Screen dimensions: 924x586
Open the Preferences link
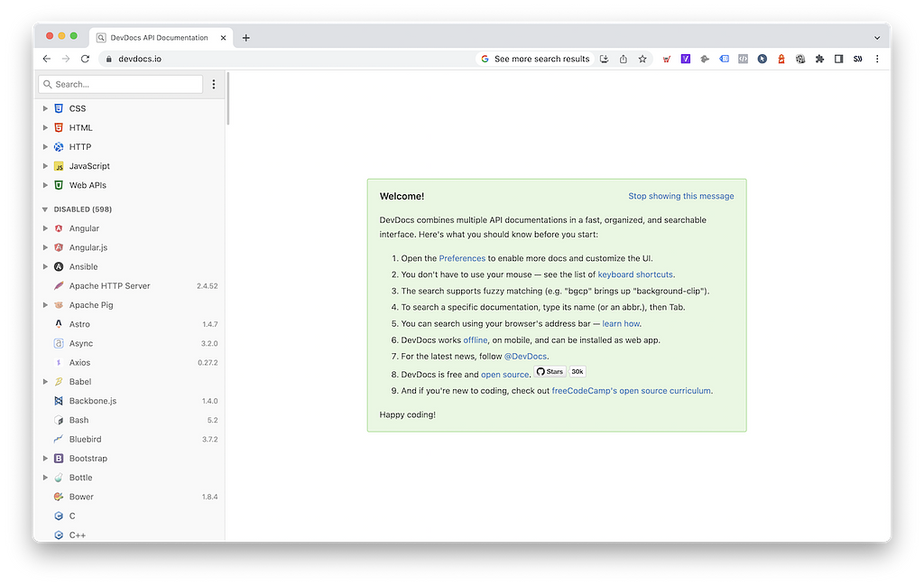[x=462, y=258]
